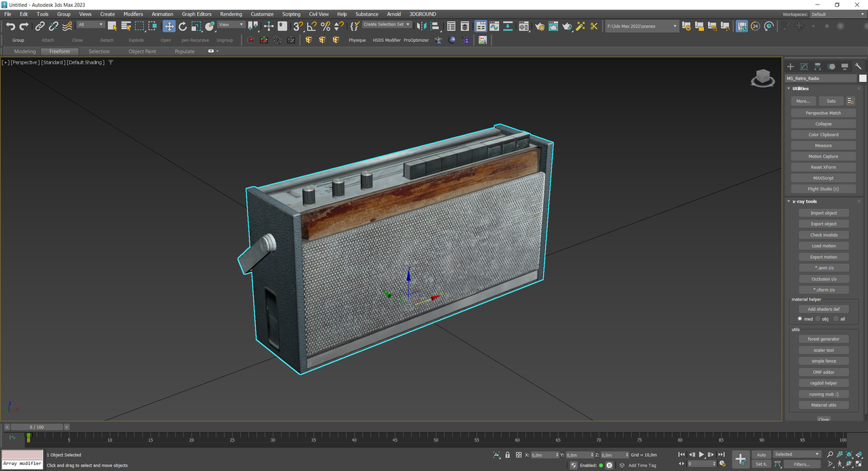Select the Move tool in the toolbar

[169, 26]
